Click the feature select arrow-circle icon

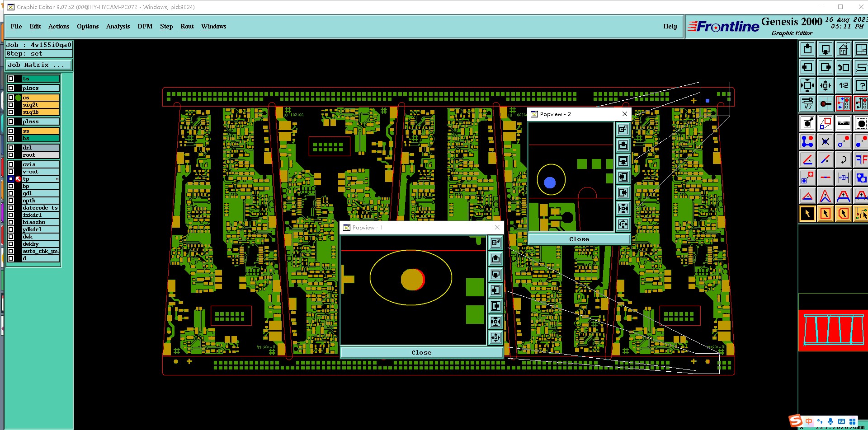tap(807, 123)
